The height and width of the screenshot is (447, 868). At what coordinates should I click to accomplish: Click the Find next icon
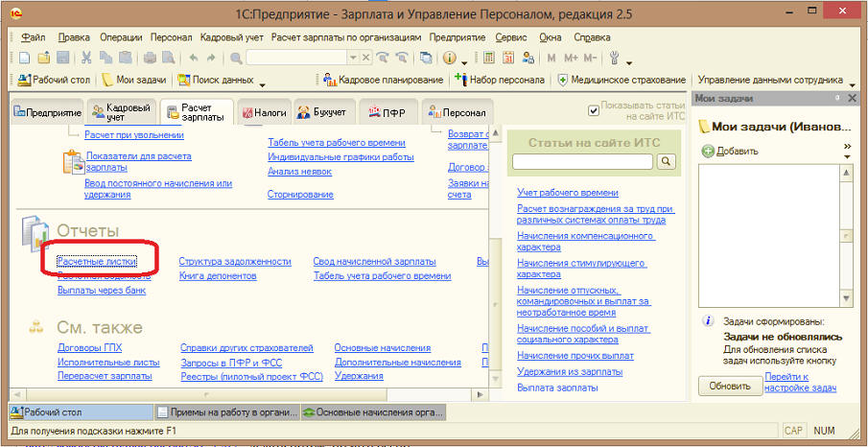[x=383, y=58]
